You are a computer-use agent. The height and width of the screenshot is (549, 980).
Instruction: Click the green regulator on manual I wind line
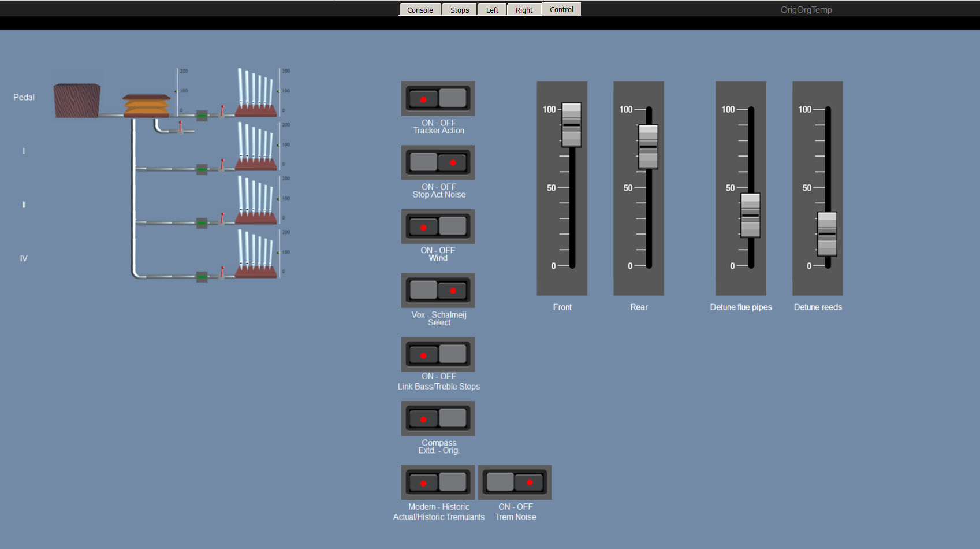(202, 169)
